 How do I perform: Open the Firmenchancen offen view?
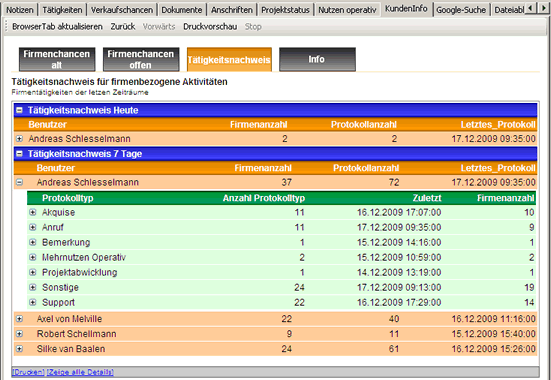[141, 59]
